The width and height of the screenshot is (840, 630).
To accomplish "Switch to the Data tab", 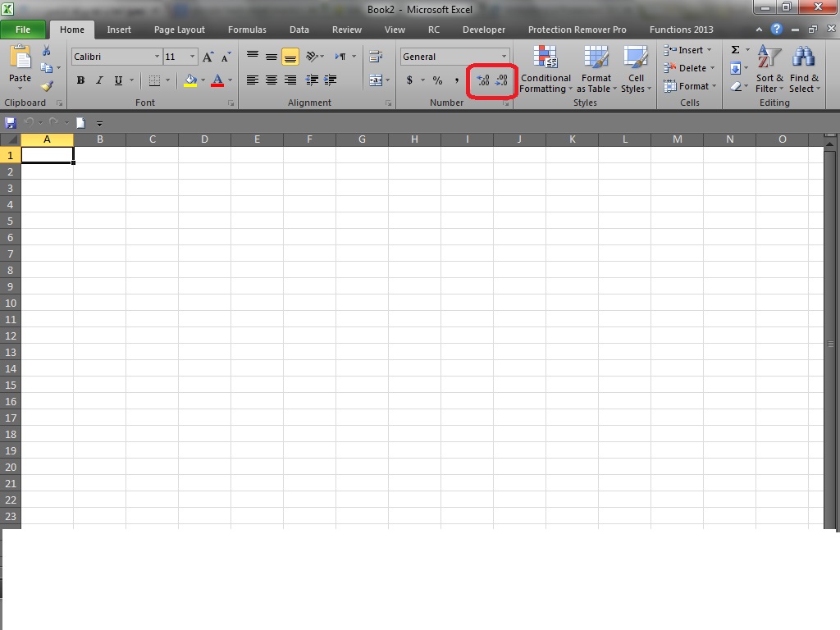I will pyautogui.click(x=299, y=30).
